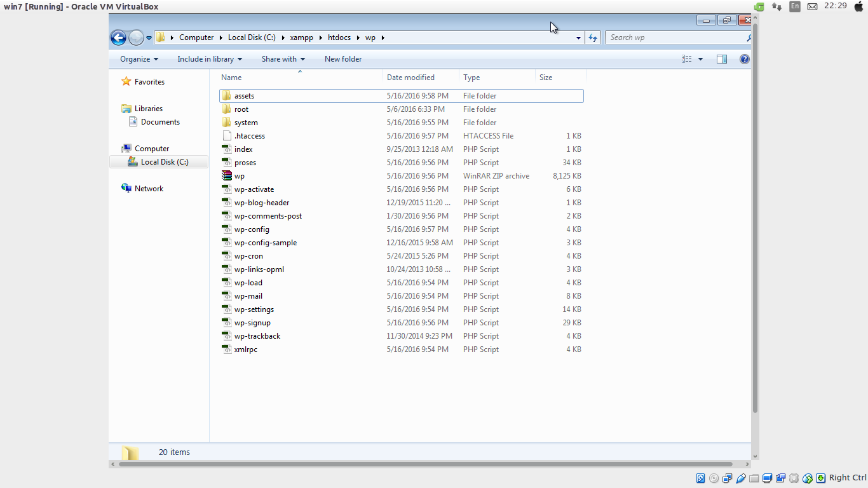Expand the arrow after xampp in address bar
868x488 pixels.
point(320,37)
